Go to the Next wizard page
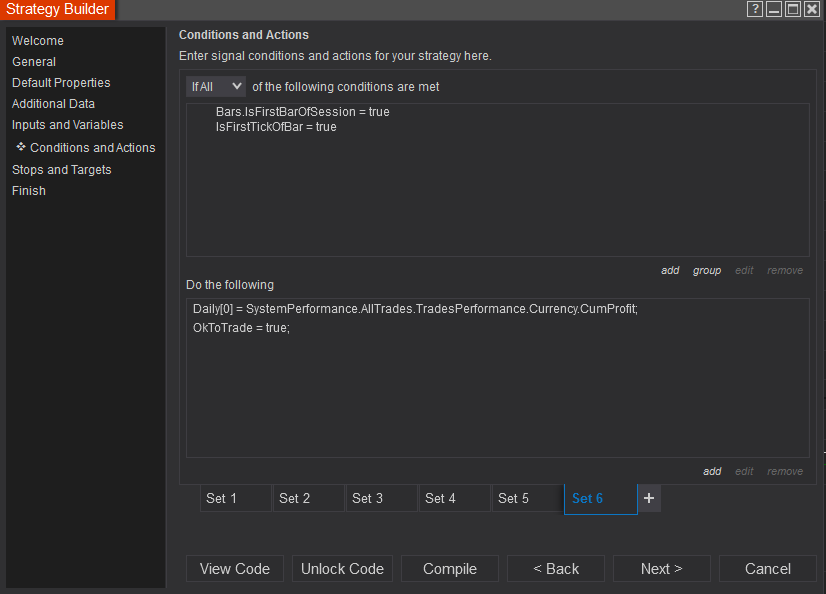 661,569
